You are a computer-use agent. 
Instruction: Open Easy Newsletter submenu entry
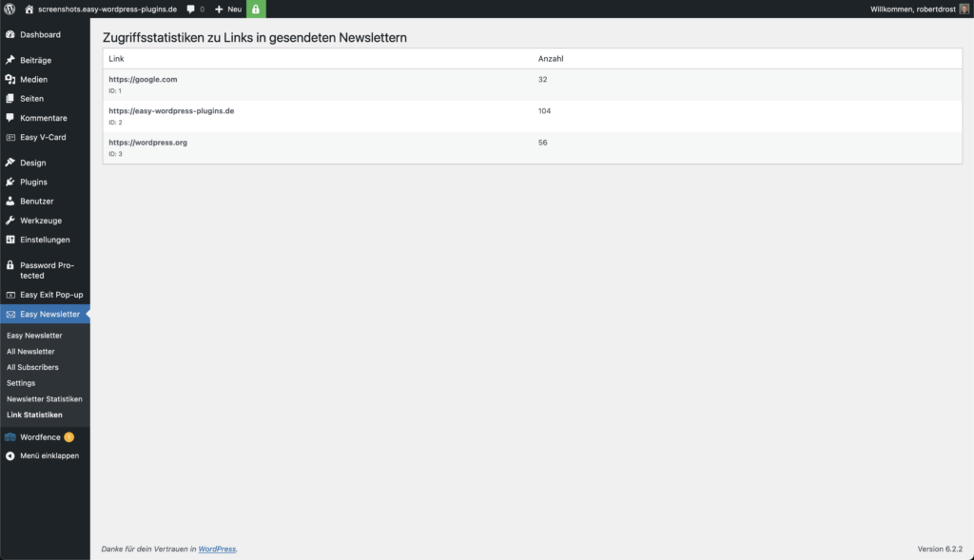click(34, 336)
